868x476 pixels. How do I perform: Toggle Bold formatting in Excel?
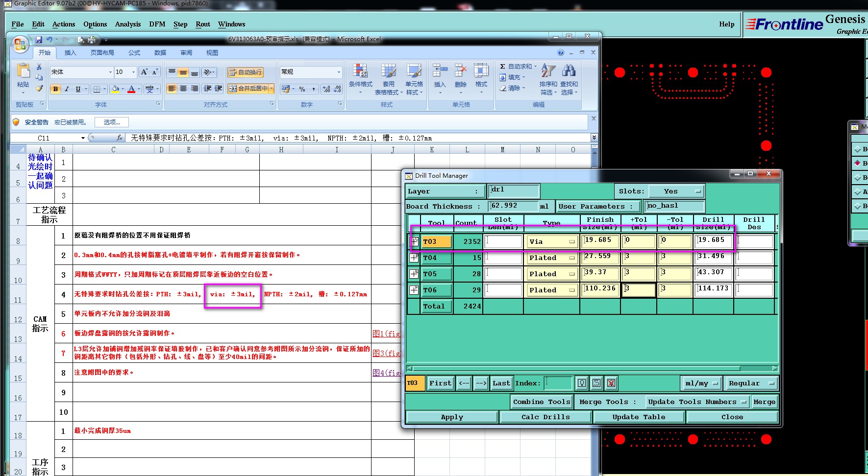[x=55, y=89]
